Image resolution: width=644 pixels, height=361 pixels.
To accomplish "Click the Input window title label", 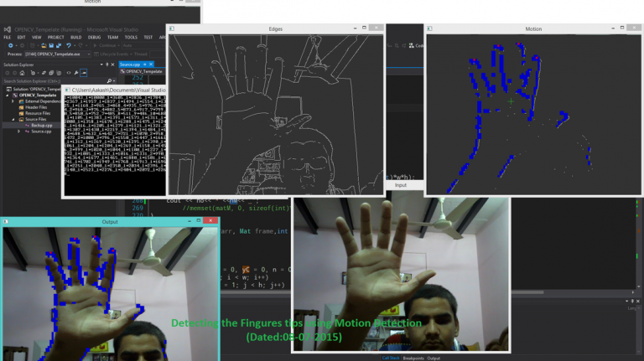I will [401, 185].
